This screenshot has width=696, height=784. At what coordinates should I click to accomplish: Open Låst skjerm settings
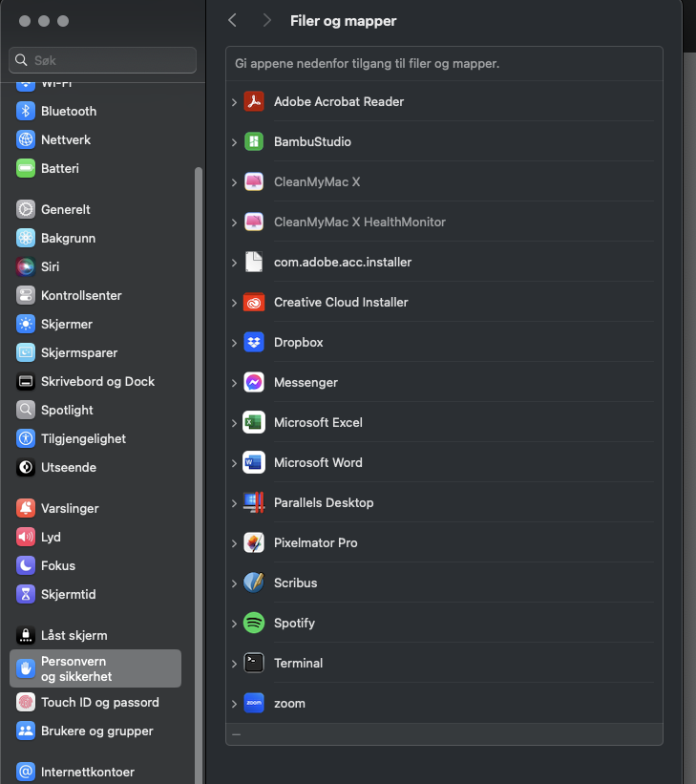pos(95,635)
